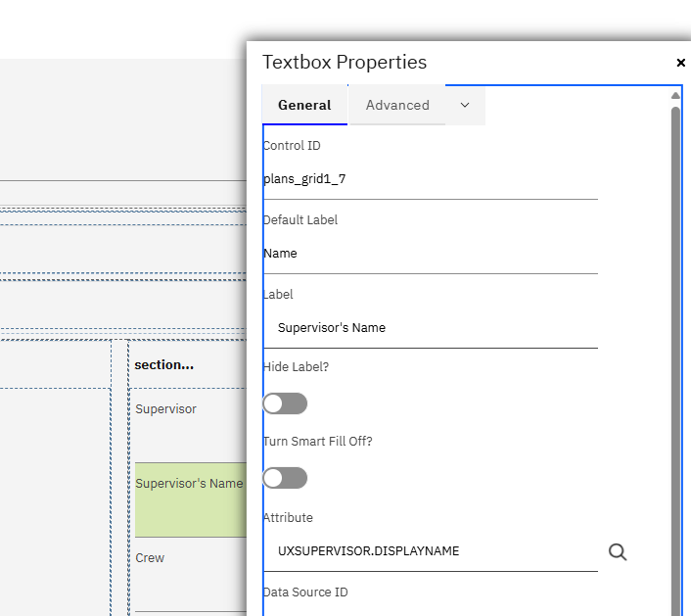
Task: Click the scroll up arrow of properties panel
Action: 675,97
